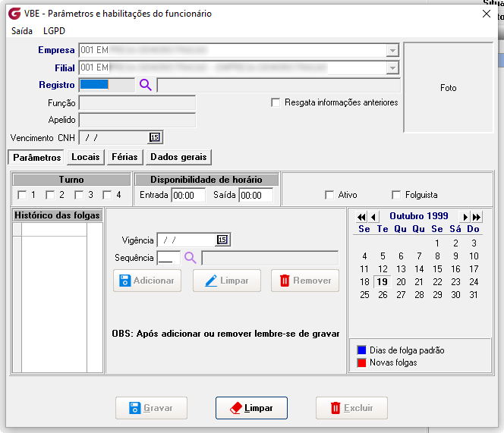The height and width of the screenshot is (433, 504).
Task: Check the Ativo checkbox
Action: (329, 195)
